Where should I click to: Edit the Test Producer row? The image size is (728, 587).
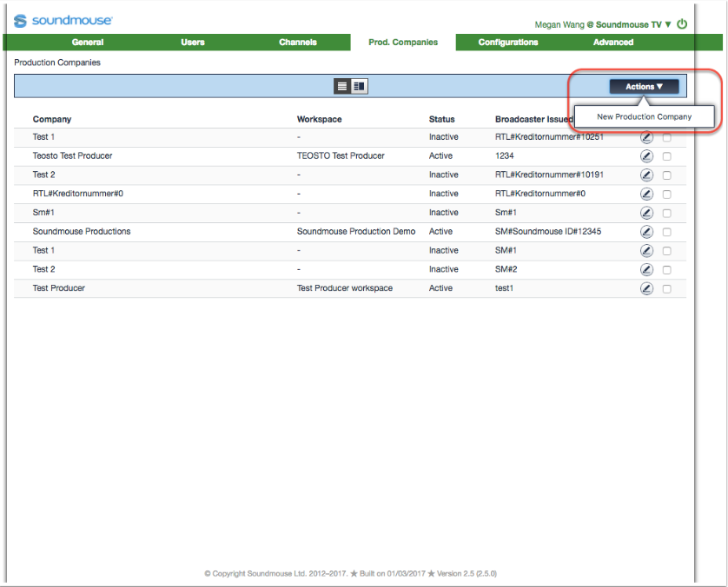pyautogui.click(x=646, y=288)
